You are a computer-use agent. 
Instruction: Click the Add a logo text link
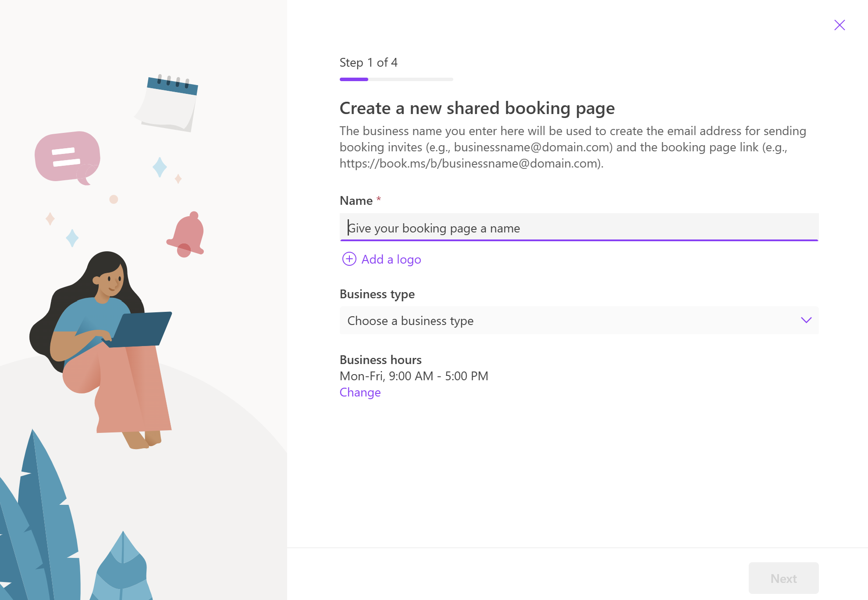[x=391, y=260]
